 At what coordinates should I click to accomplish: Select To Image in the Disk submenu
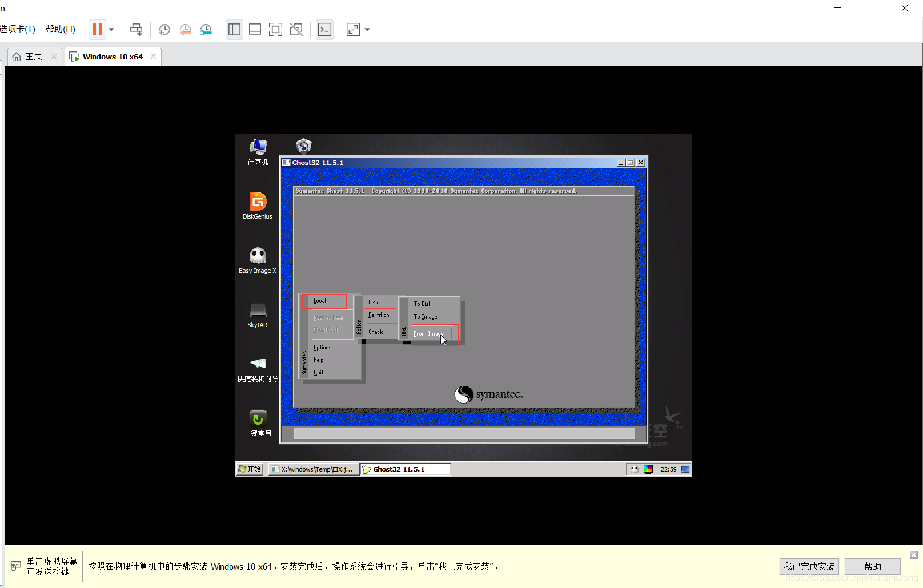426,317
